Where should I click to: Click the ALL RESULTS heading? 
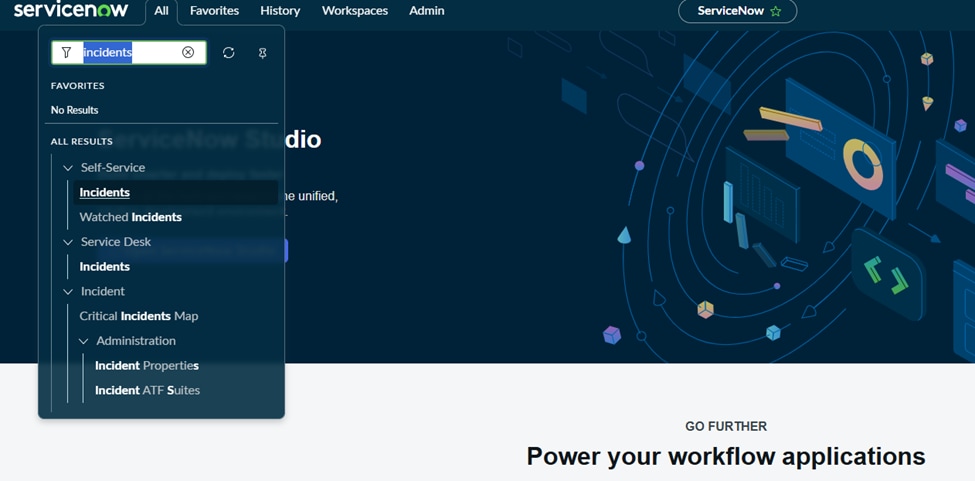(x=81, y=142)
